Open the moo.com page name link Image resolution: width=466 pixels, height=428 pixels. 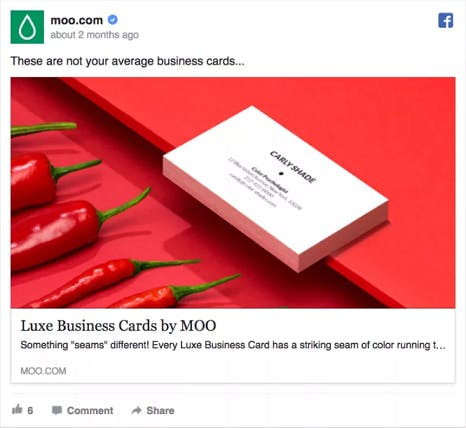click(77, 20)
